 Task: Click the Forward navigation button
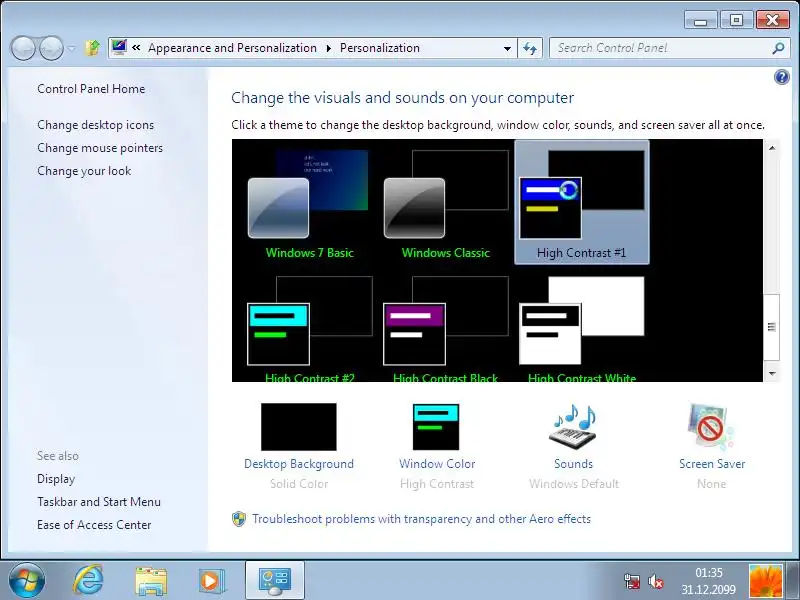pos(51,48)
